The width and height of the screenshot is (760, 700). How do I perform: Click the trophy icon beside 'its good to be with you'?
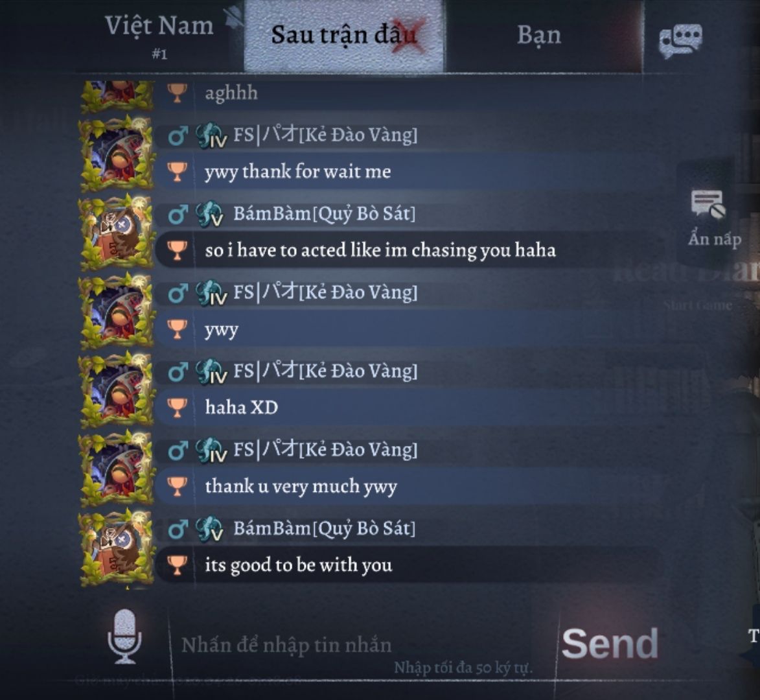click(177, 565)
